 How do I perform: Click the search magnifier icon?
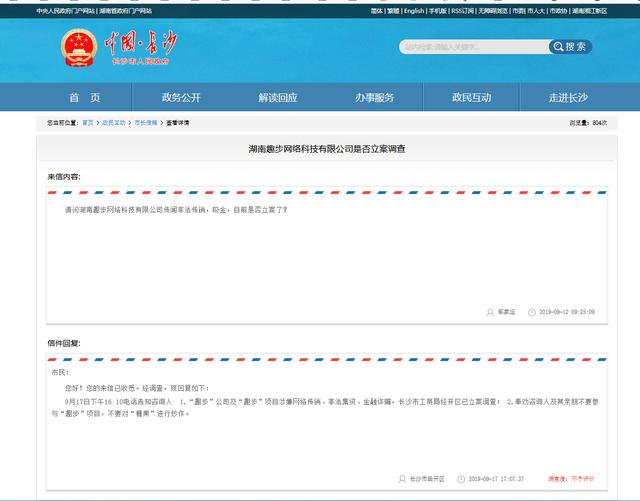tap(557, 47)
